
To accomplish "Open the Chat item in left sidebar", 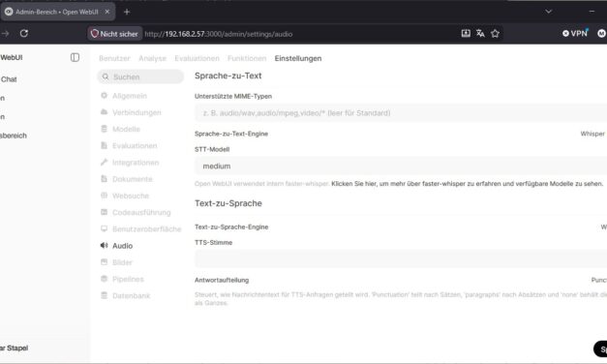I will pyautogui.click(x=9, y=79).
